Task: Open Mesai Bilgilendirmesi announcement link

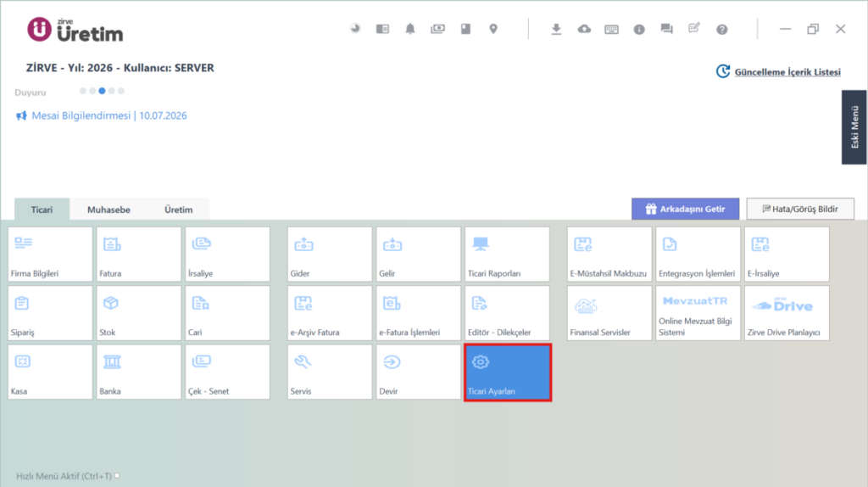Action: click(x=109, y=115)
